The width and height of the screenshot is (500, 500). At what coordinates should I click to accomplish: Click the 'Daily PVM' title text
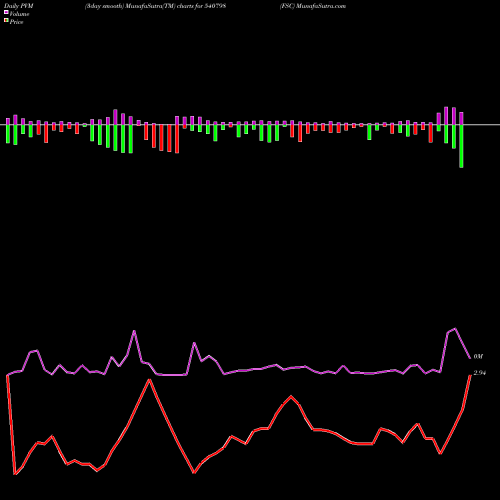[x=19, y=6]
